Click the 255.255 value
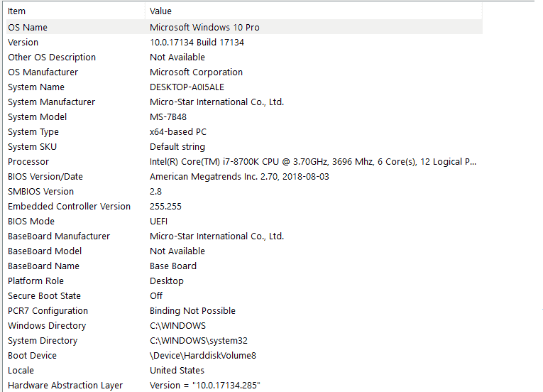Screen dimensions: 543x392 point(165,206)
